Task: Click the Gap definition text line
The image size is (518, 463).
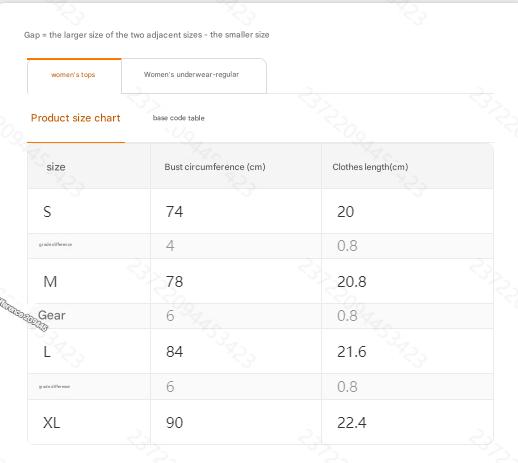Action: point(147,35)
